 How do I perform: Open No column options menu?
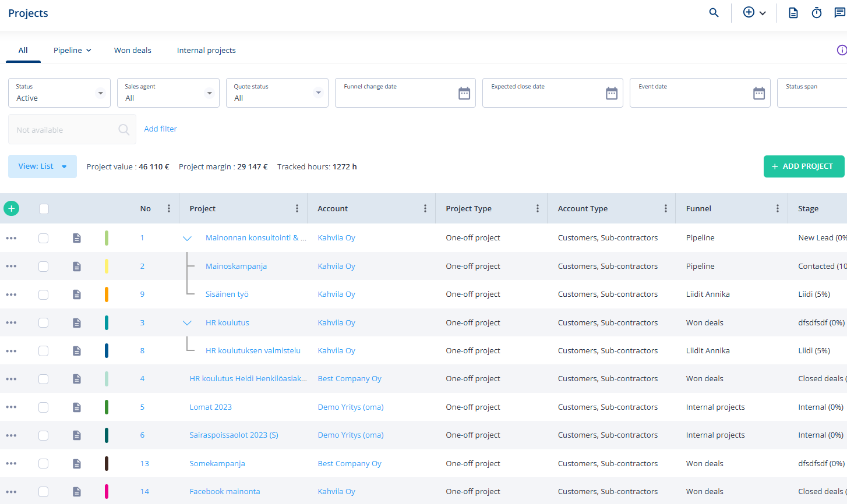[169, 208]
